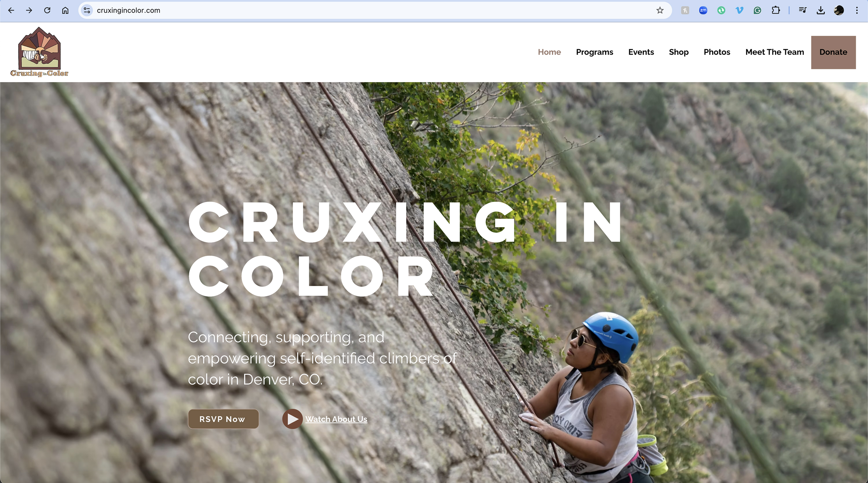Click the Donate button

[x=833, y=52]
